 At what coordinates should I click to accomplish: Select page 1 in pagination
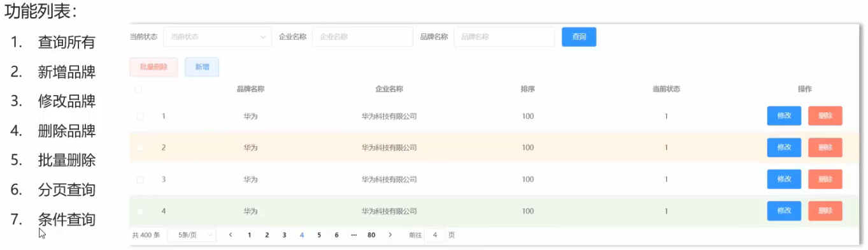tap(249, 235)
